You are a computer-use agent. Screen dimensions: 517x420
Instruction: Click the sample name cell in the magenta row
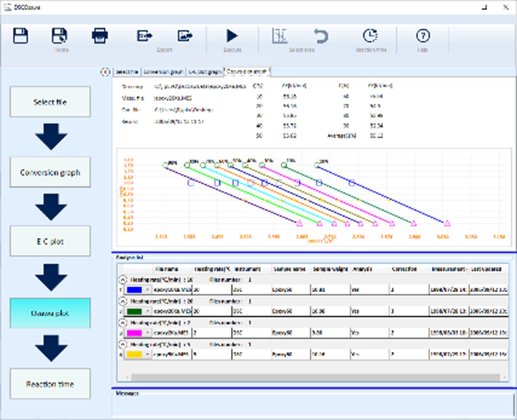pos(291,333)
